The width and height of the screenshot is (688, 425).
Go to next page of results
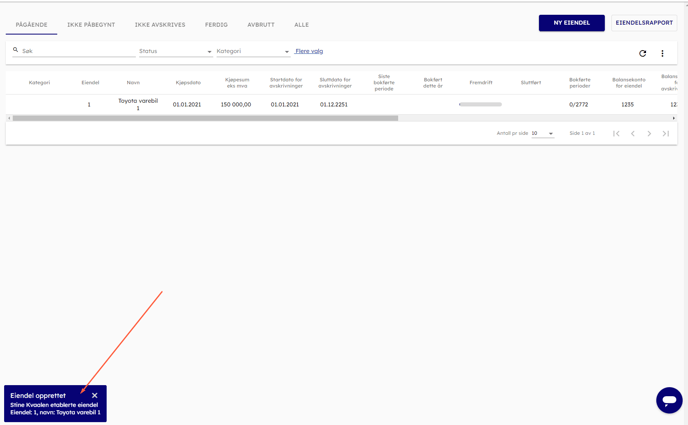(x=649, y=133)
